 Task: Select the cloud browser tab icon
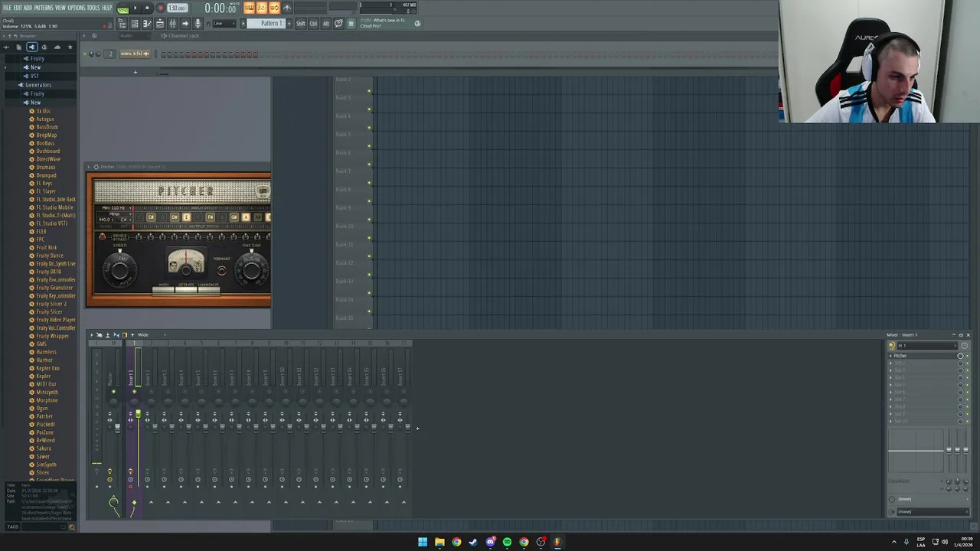pos(57,47)
